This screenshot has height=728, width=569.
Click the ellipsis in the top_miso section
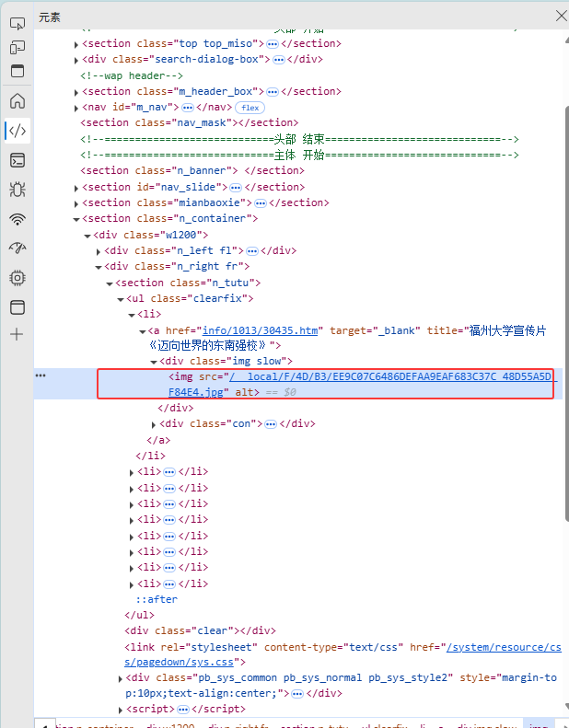click(x=273, y=44)
